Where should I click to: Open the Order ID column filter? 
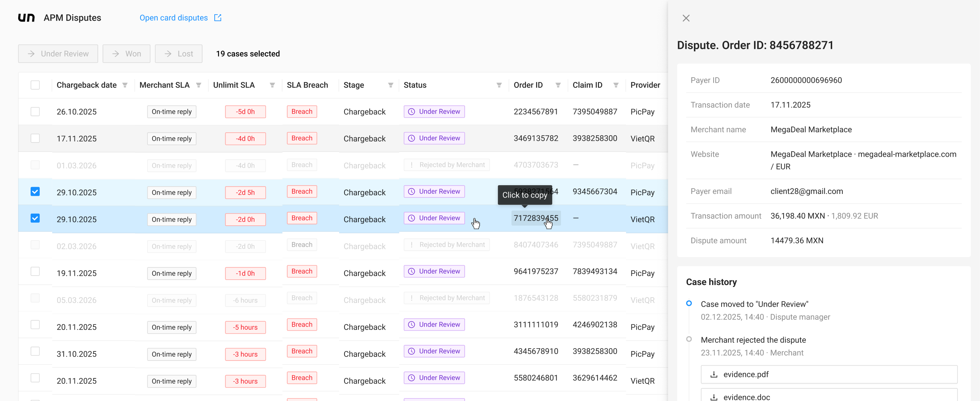click(558, 85)
